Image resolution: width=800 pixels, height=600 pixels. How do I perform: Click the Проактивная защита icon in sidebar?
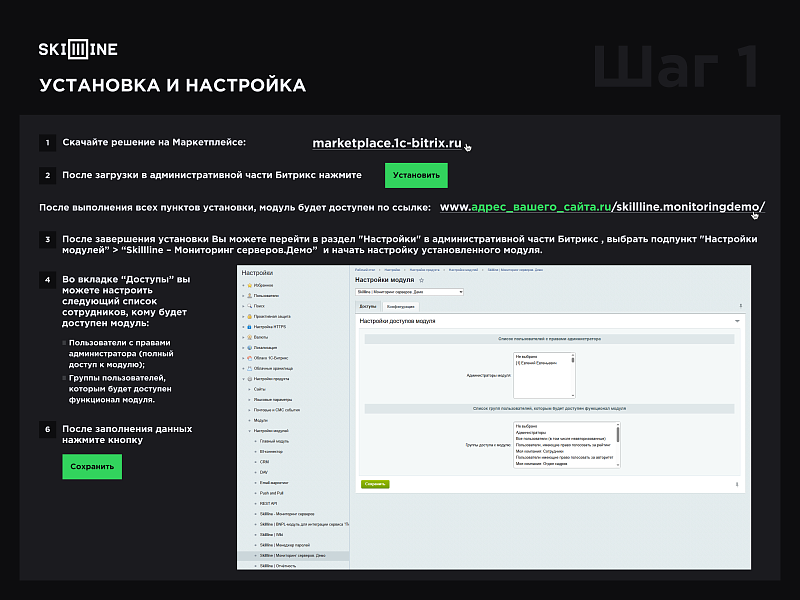point(249,318)
